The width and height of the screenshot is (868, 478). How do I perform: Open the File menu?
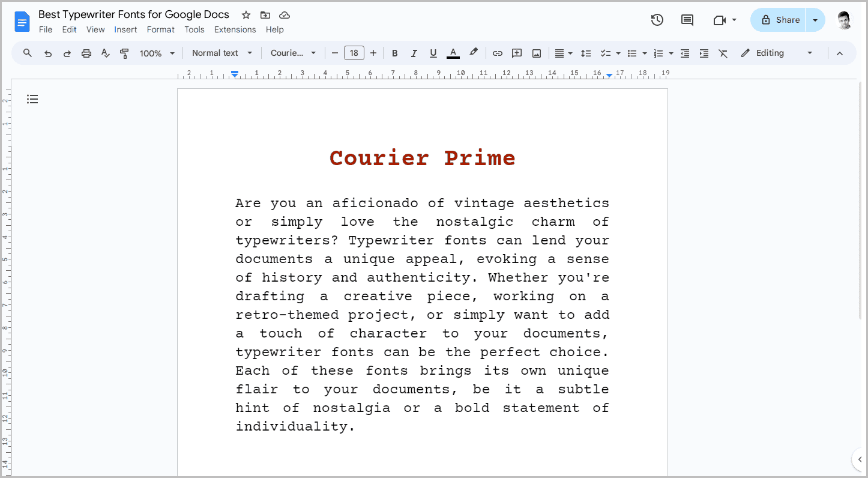pyautogui.click(x=46, y=29)
